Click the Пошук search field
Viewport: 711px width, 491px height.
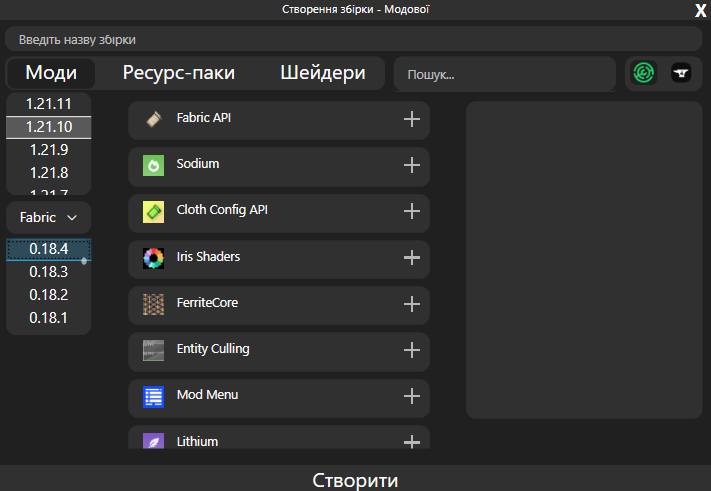pyautogui.click(x=504, y=74)
